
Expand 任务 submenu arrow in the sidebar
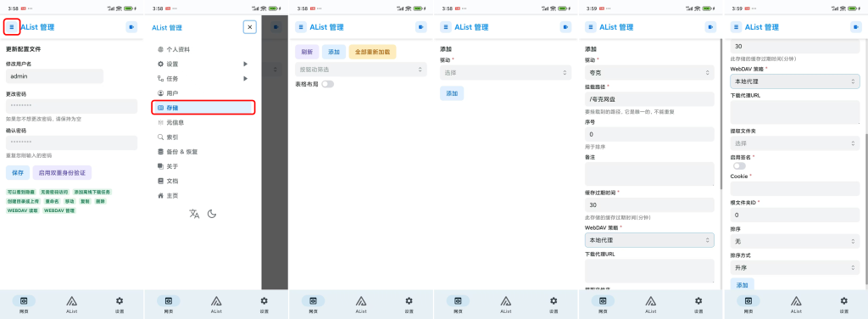pyautogui.click(x=245, y=79)
